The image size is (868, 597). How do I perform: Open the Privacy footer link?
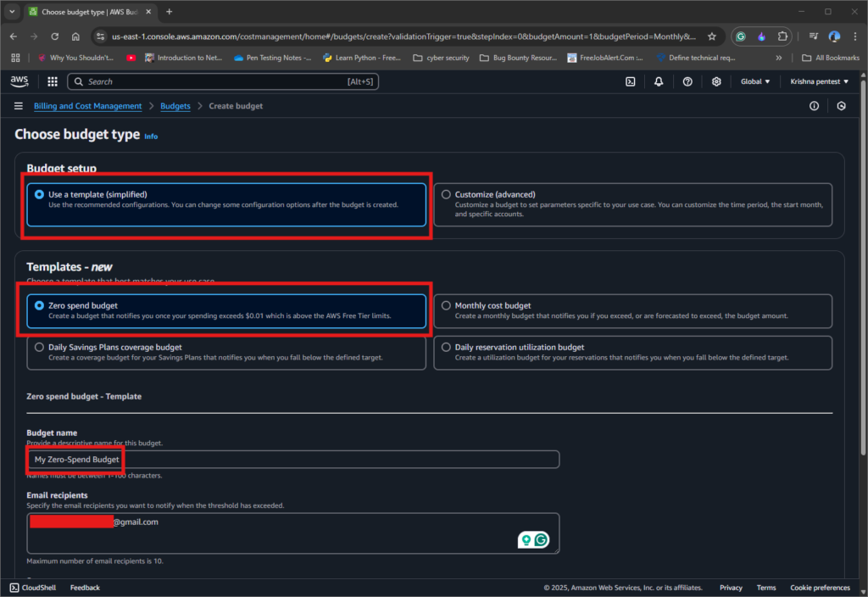click(731, 588)
